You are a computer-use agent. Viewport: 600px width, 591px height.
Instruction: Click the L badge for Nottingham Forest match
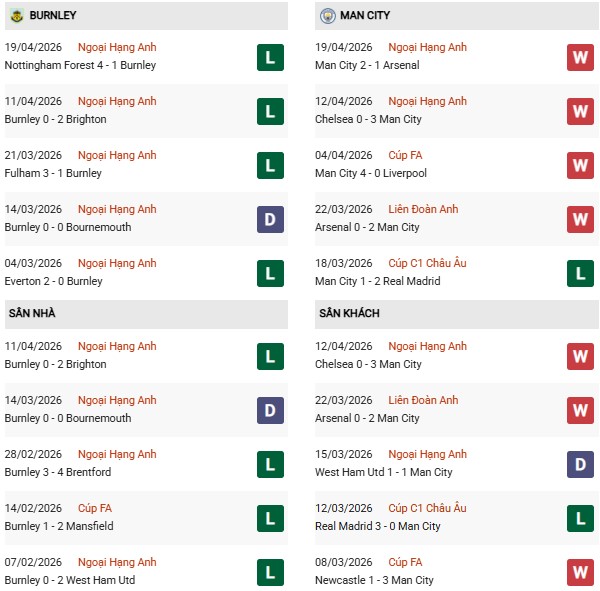[270, 57]
